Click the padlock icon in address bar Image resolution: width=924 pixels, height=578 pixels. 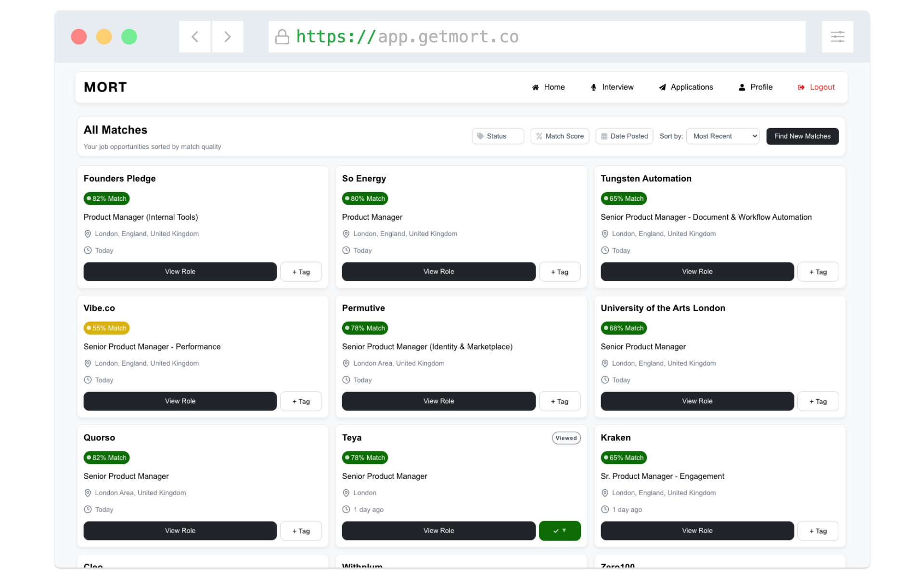click(282, 37)
